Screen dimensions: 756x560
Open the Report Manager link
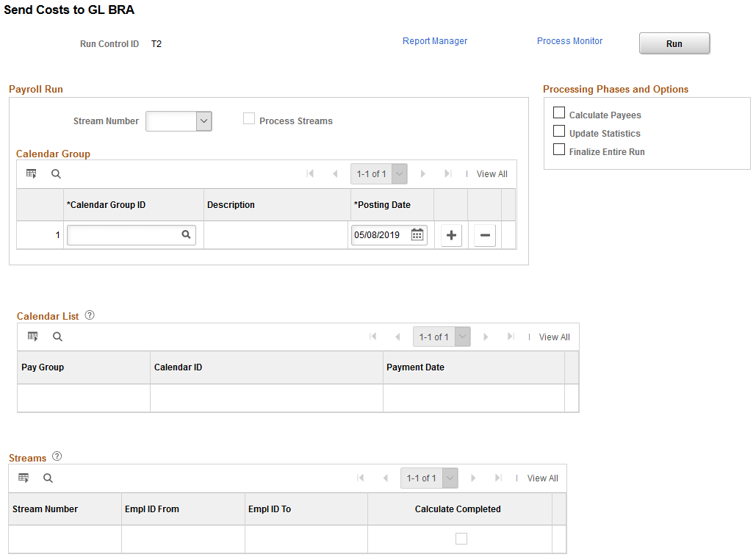[434, 40]
